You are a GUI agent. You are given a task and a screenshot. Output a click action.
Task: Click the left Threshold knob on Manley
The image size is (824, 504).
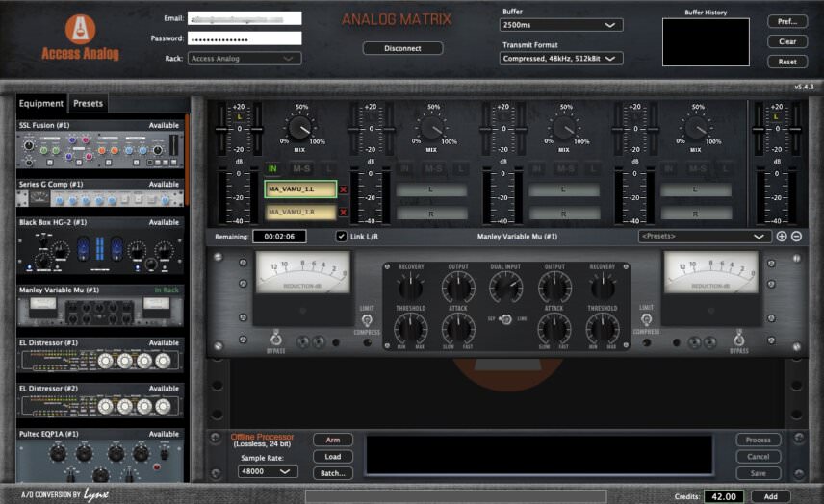pos(410,329)
